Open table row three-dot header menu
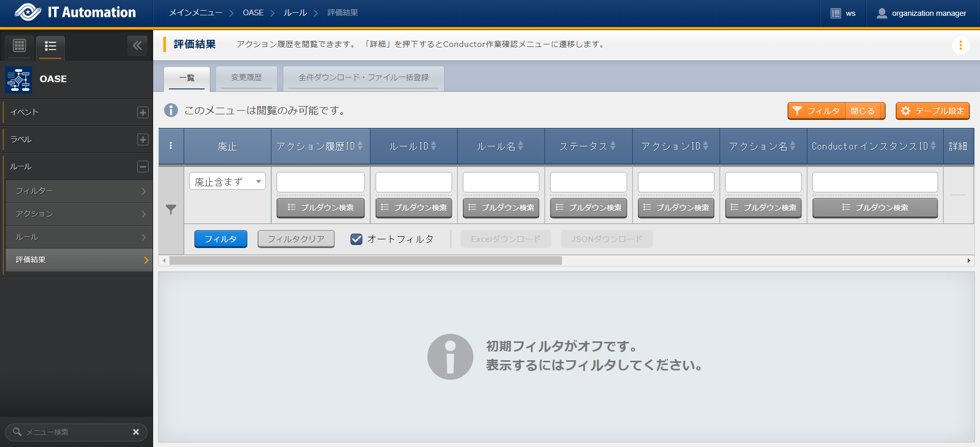This screenshot has height=447, width=980. click(170, 146)
